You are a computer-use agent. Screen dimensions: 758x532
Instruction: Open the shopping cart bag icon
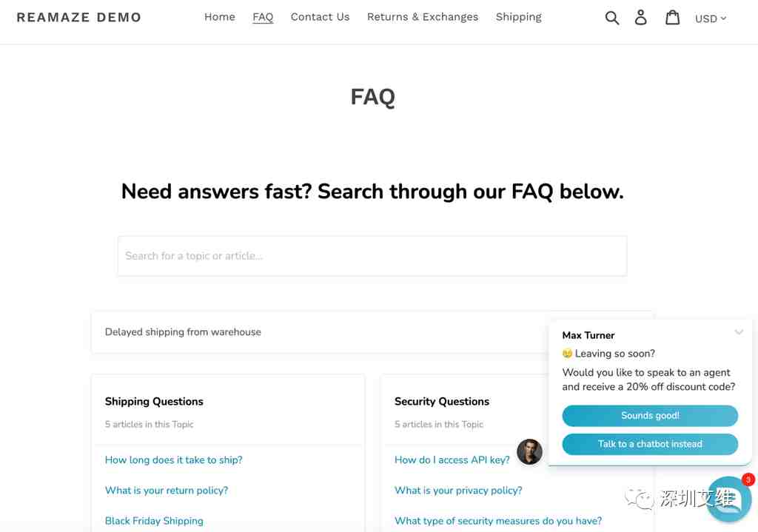[672, 18]
